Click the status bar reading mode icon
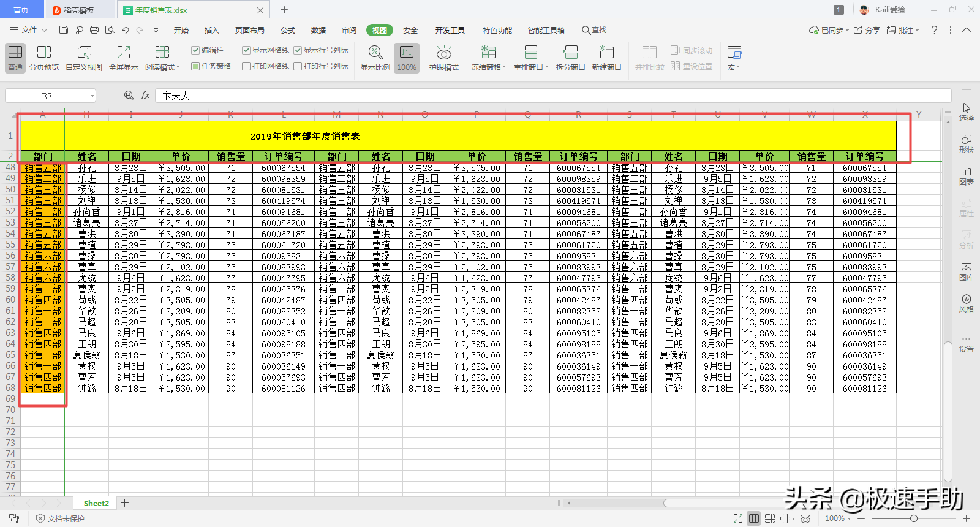Image resolution: width=980 pixels, height=527 pixels. tap(786, 518)
